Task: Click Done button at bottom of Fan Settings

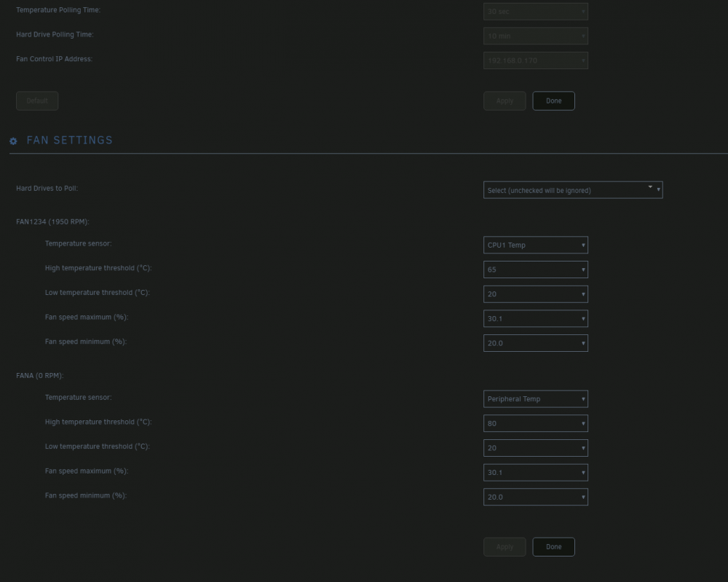Action: click(553, 547)
